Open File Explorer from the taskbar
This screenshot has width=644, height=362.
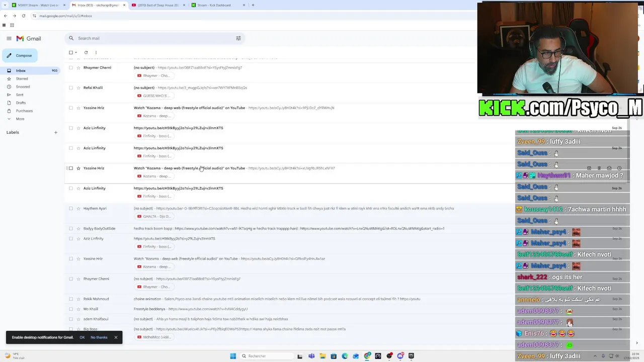pos(323,356)
